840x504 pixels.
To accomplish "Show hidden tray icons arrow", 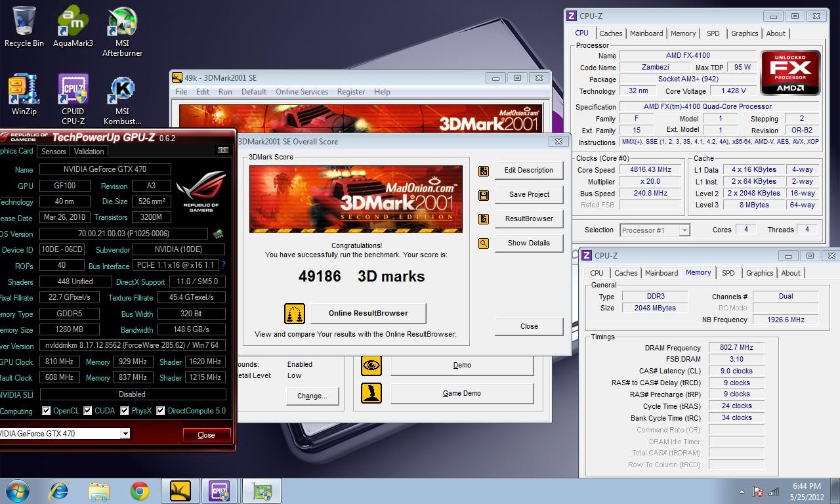I will pos(742,492).
